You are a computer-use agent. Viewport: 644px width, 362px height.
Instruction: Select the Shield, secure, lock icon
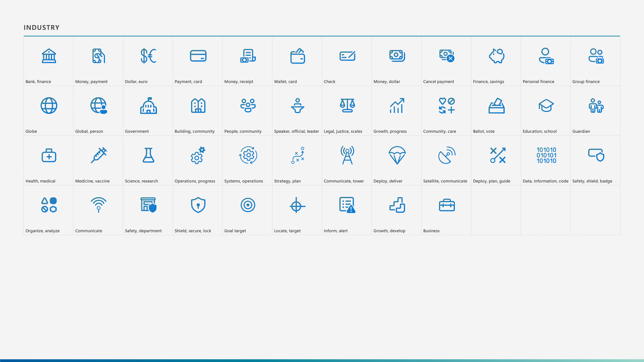pos(198,205)
